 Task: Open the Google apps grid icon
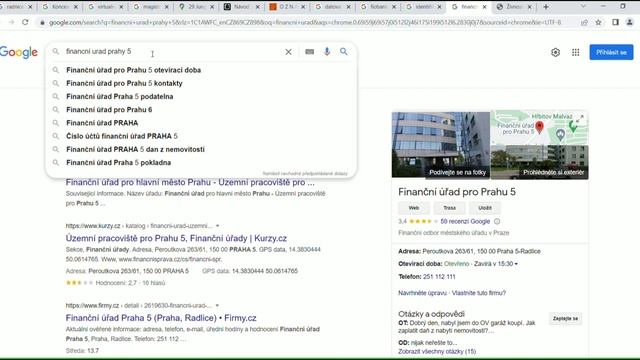click(x=576, y=52)
